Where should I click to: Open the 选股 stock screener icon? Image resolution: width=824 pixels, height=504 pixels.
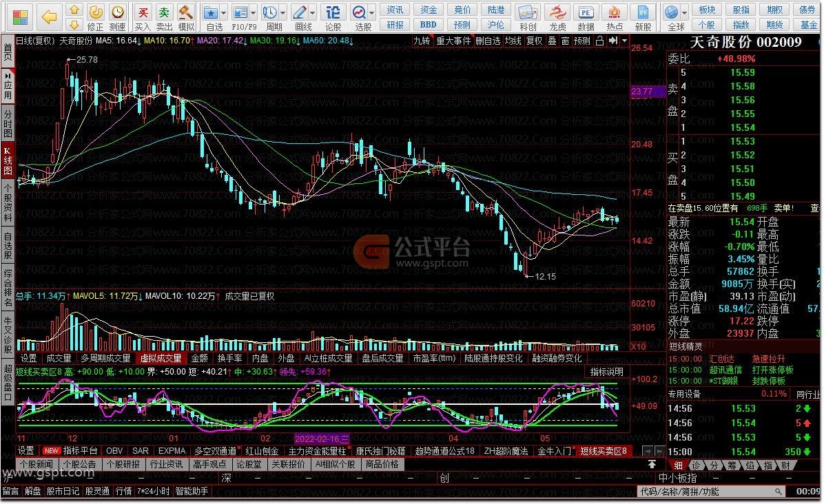pos(360,12)
